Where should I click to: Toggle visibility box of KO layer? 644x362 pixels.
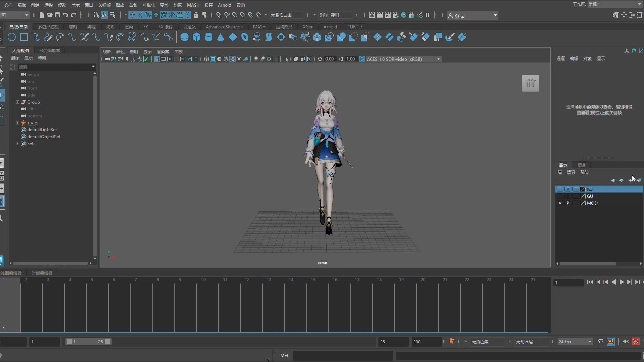coord(560,189)
